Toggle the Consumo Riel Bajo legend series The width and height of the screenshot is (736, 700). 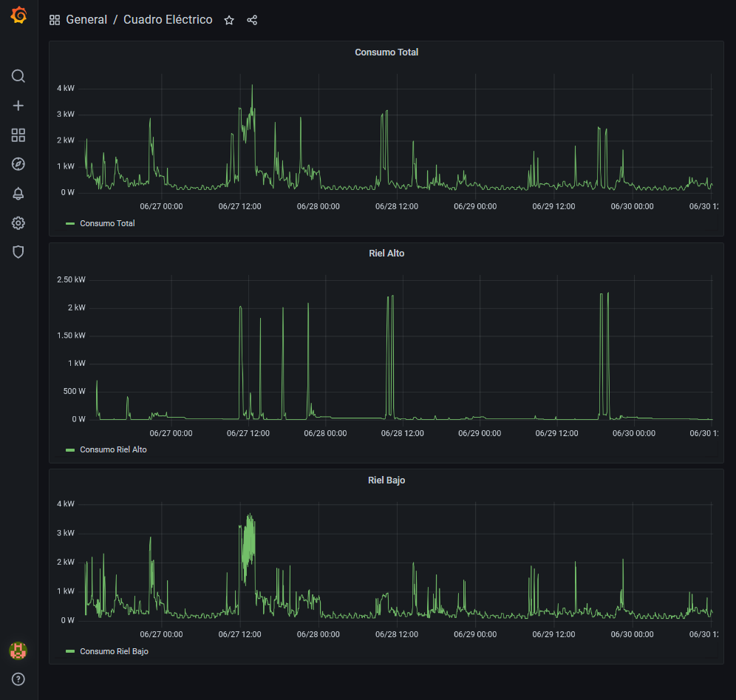tap(114, 652)
